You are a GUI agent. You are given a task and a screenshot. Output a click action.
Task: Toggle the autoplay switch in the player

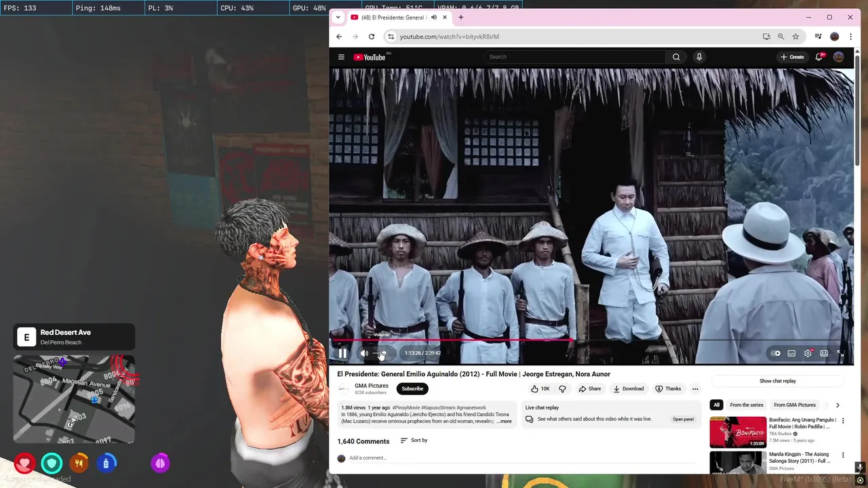click(x=775, y=353)
